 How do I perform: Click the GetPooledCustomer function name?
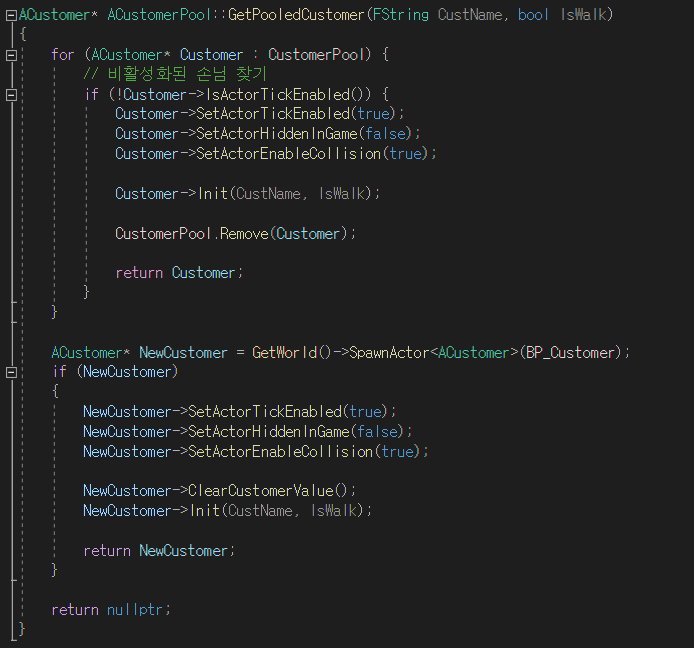click(x=296, y=15)
